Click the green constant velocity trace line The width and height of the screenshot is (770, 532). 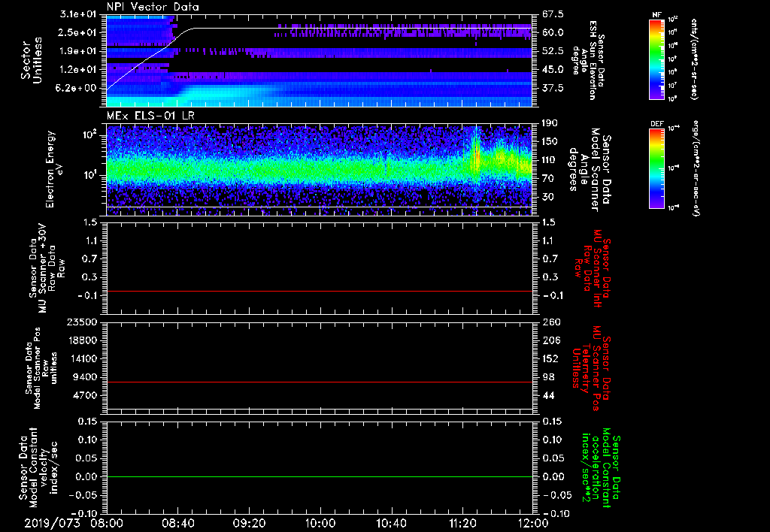click(x=320, y=477)
